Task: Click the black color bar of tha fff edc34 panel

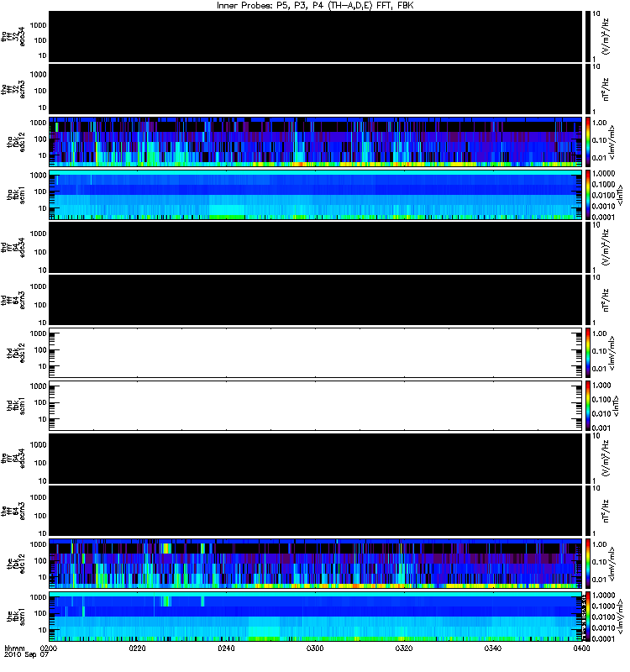Action: pyautogui.click(x=588, y=37)
